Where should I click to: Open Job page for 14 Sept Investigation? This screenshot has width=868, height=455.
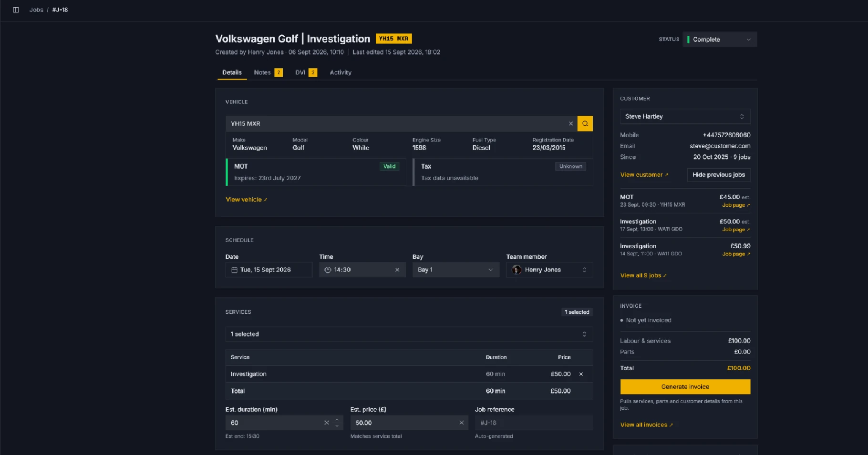pyautogui.click(x=736, y=254)
